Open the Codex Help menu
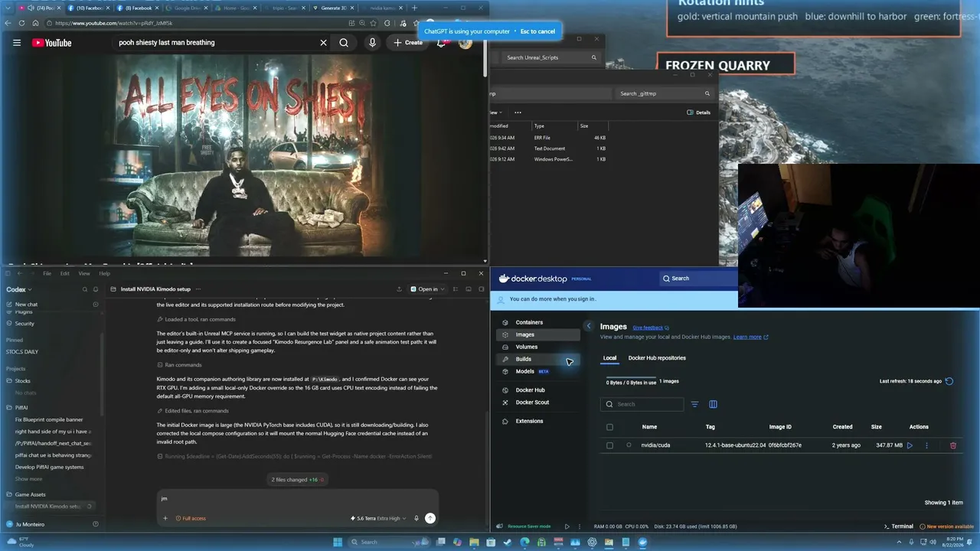The height and width of the screenshot is (551, 980). click(104, 273)
